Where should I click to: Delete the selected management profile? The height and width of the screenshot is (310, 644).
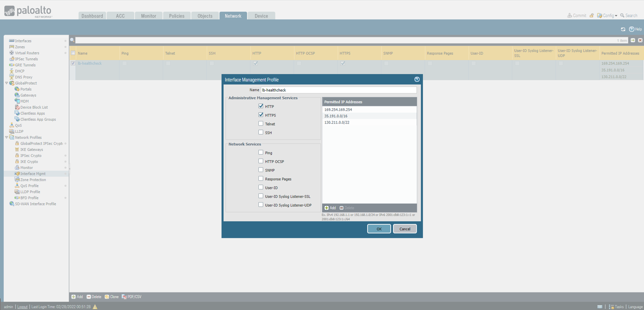pos(94,297)
